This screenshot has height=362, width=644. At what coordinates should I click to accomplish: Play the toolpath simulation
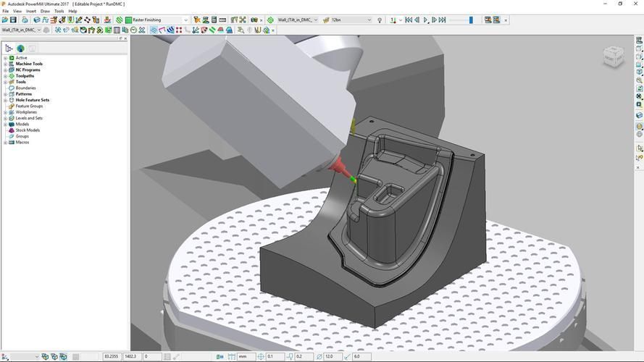point(425,20)
